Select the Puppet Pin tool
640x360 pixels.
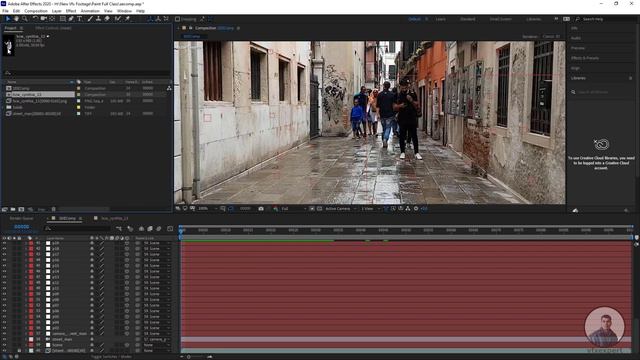point(127,19)
